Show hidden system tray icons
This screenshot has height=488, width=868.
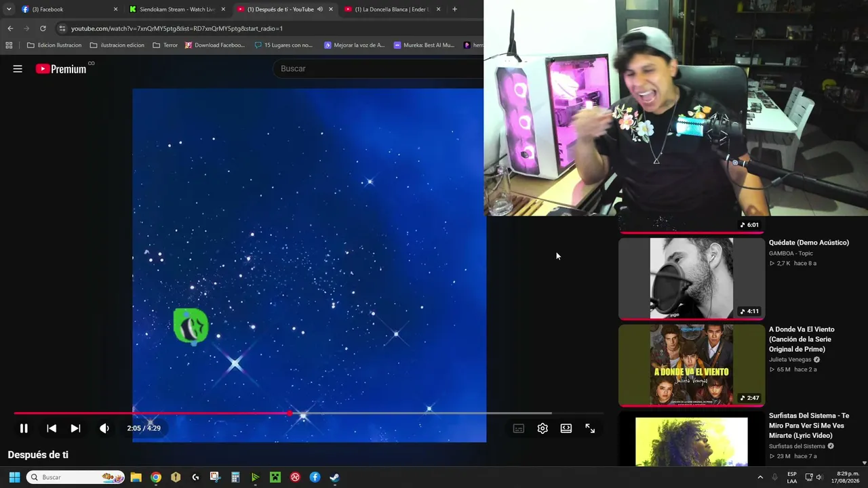click(x=759, y=477)
